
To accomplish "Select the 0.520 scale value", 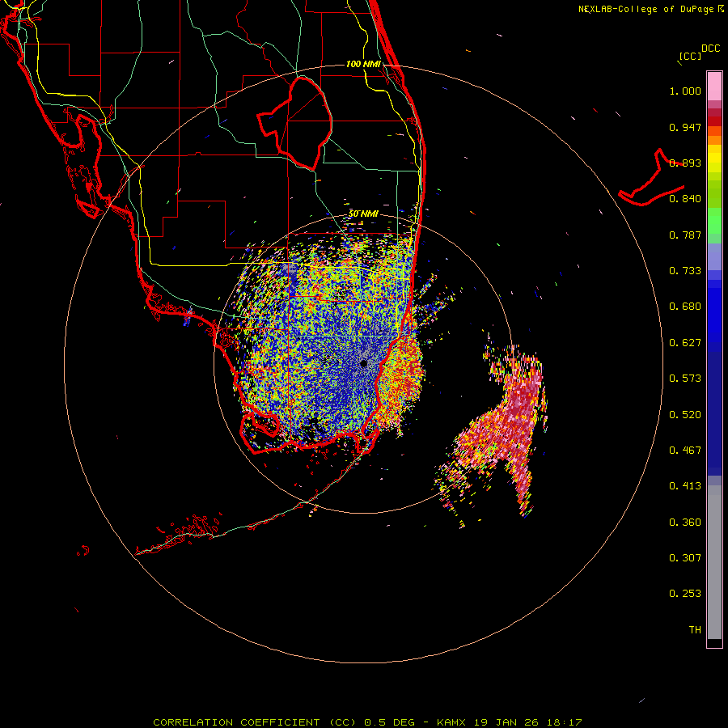I will [685, 415].
